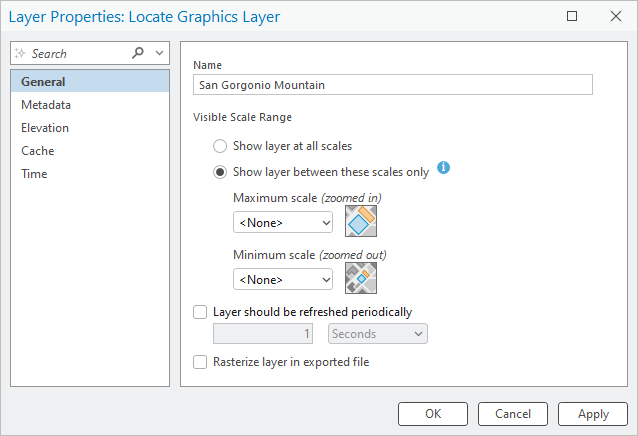This screenshot has height=436, width=638.
Task: Switch to the Metadata tab
Action: [46, 105]
